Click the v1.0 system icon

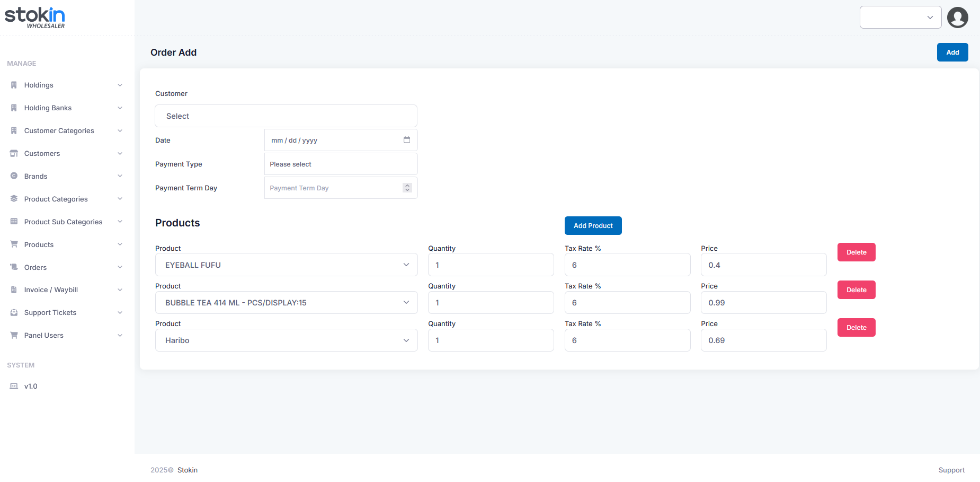[x=14, y=386]
